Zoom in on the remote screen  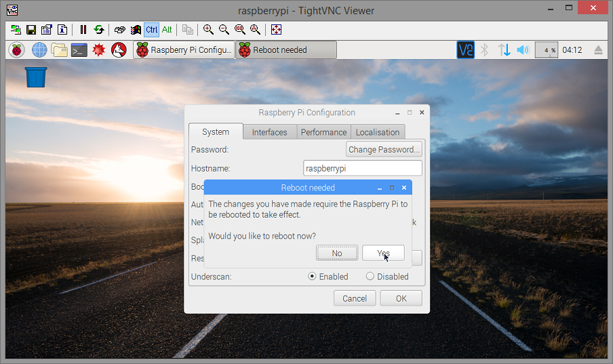point(208,30)
